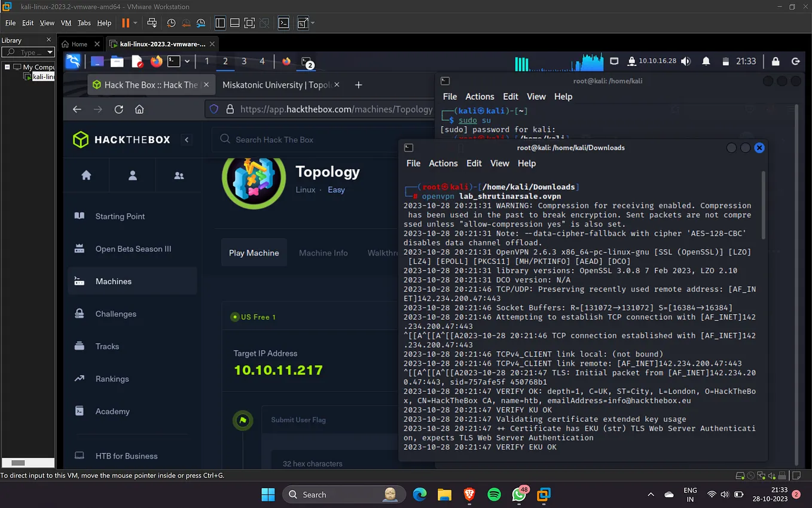The height and width of the screenshot is (508, 812).
Task: Mute Kali volume via speaker icon
Action: 686,61
